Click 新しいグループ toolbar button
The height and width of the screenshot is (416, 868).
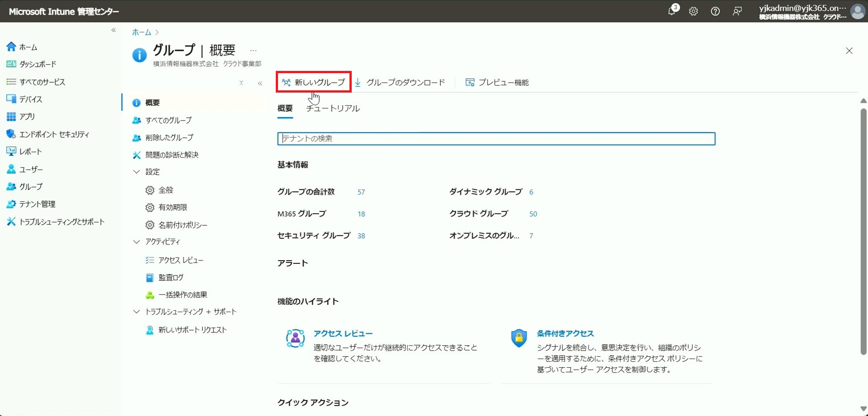pyautogui.click(x=314, y=82)
